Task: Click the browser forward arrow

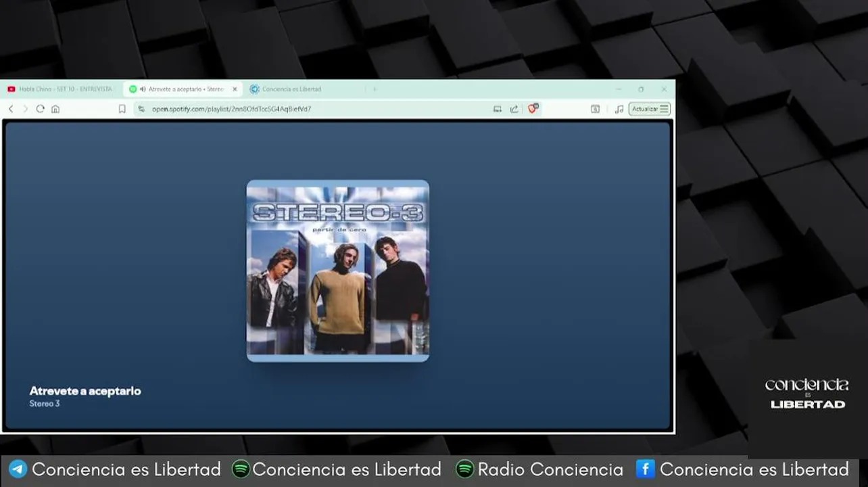Action: tap(26, 109)
